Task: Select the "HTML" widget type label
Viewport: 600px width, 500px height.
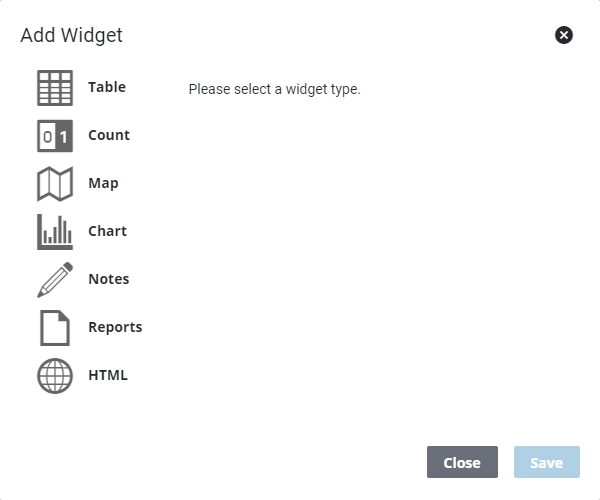Action: [x=108, y=375]
